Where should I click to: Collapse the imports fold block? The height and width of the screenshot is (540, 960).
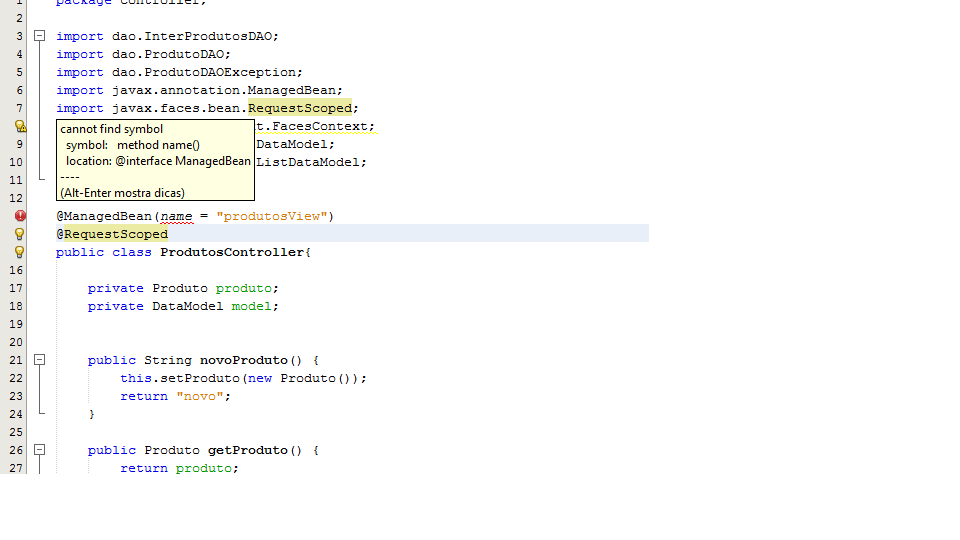(x=40, y=36)
